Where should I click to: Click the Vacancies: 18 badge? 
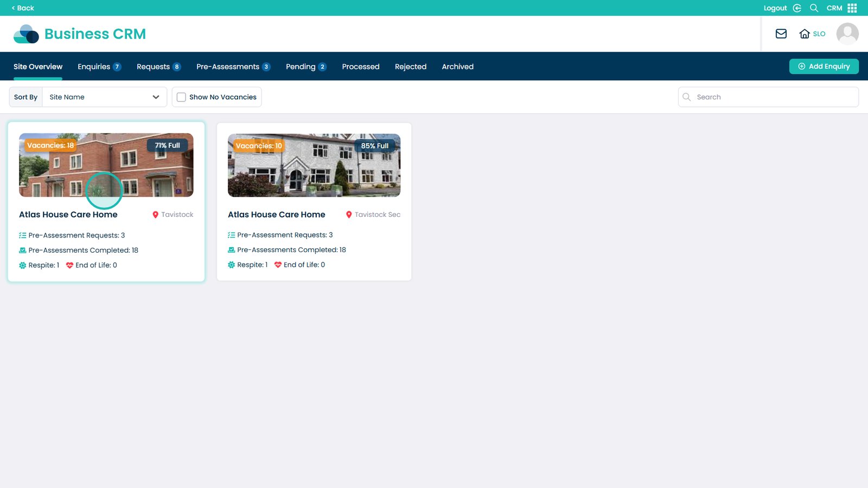(50, 145)
